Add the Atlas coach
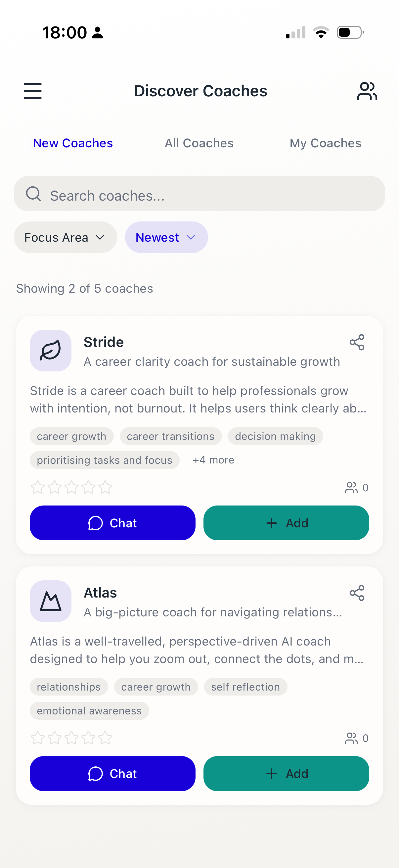Image resolution: width=399 pixels, height=868 pixels. (286, 774)
